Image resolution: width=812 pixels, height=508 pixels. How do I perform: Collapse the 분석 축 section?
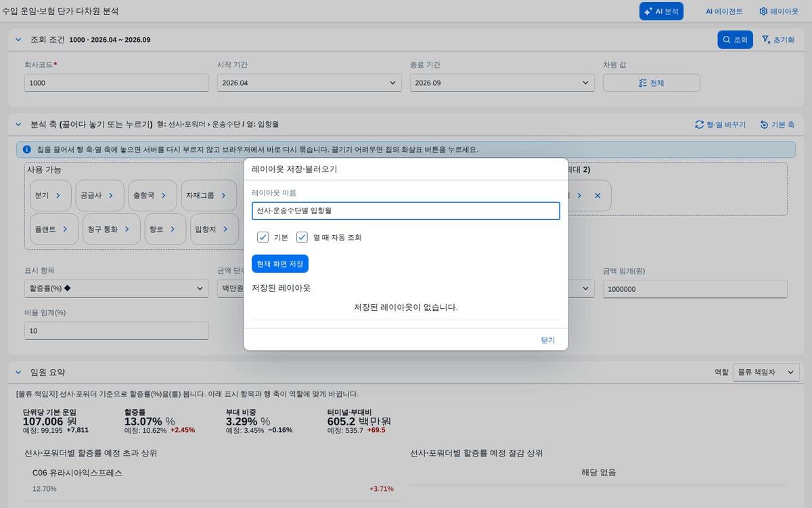click(x=18, y=125)
